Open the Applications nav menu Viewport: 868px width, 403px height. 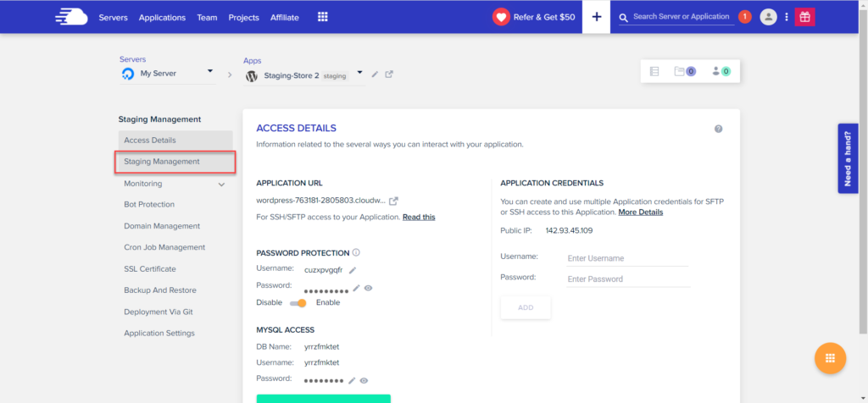(162, 18)
